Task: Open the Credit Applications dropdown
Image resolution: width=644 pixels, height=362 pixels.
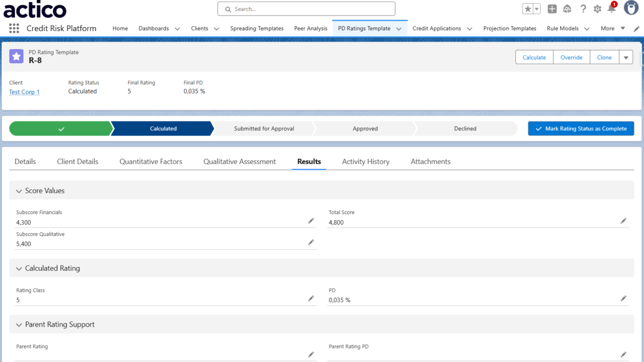Action: coord(469,29)
